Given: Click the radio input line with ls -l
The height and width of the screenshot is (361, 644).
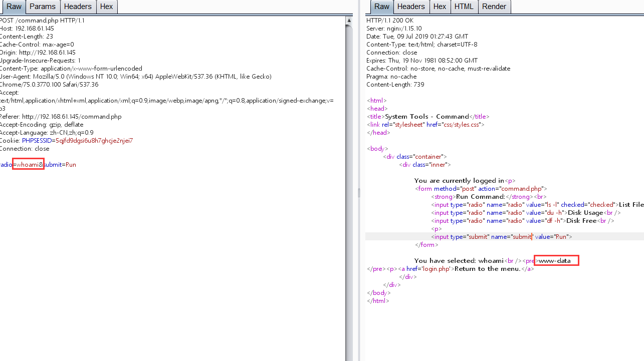Looking at the screenshot, I should (x=537, y=205).
